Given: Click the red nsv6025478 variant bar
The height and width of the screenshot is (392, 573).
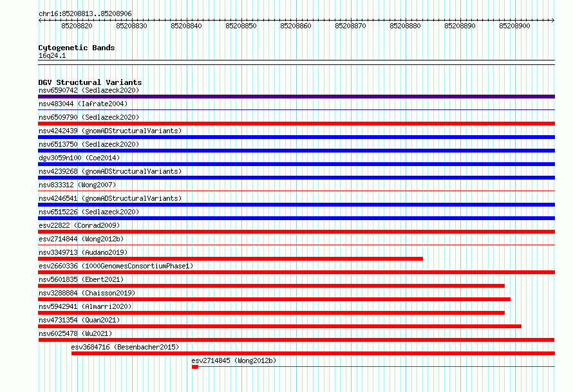Looking at the screenshot, I should (x=296, y=340).
